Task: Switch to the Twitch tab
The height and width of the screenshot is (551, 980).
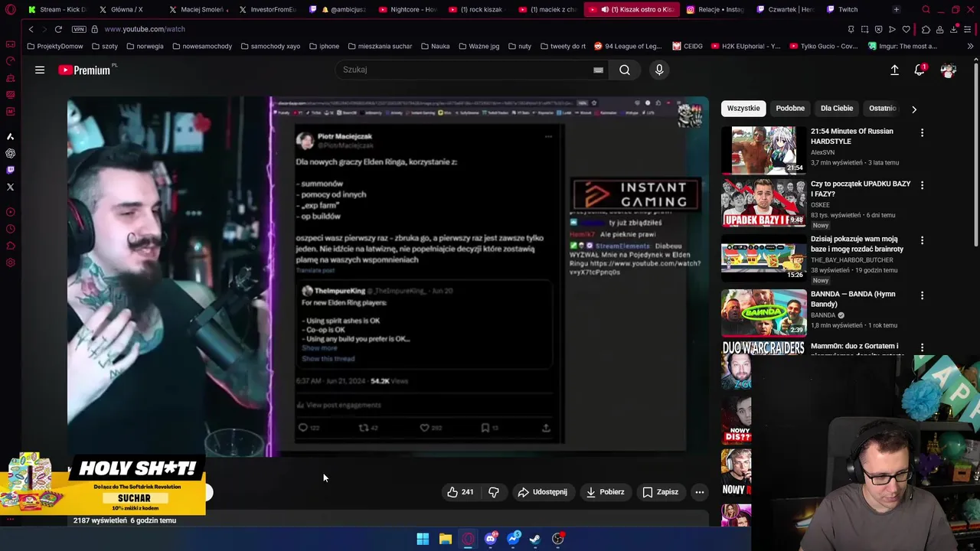Action: pos(848,9)
